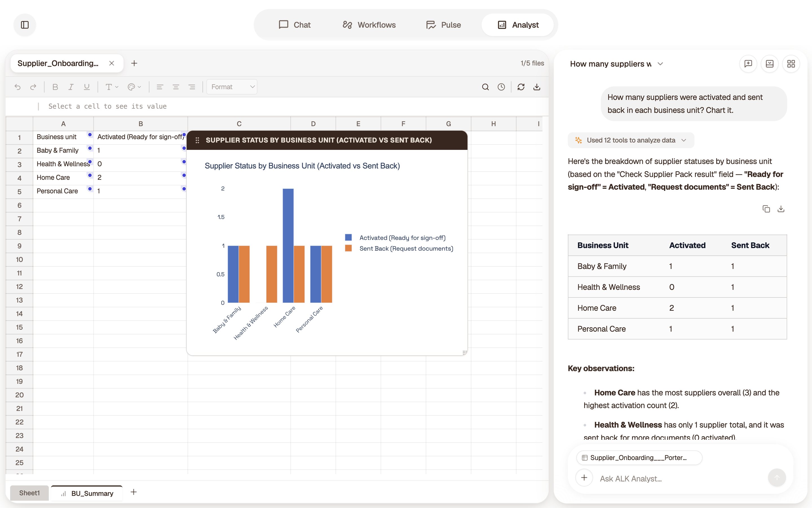Click the send message arrow button
The height and width of the screenshot is (508, 812).
777,478
